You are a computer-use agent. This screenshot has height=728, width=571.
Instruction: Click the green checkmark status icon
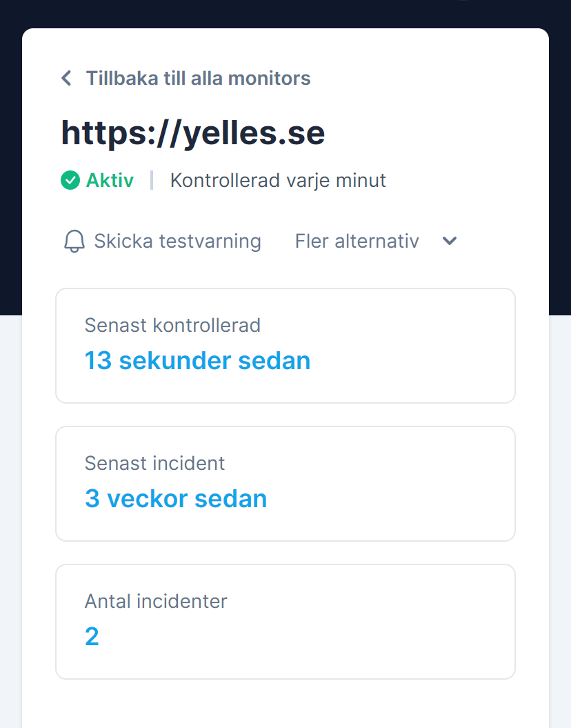70,180
